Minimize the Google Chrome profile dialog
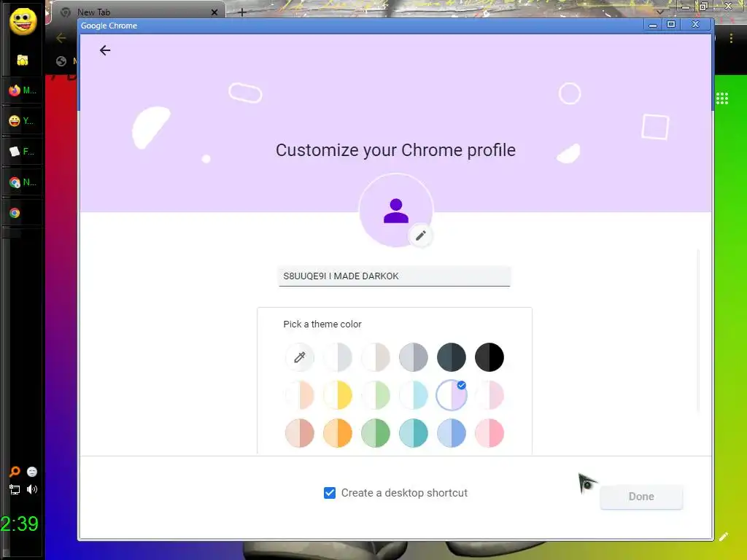Image resolution: width=747 pixels, height=560 pixels. click(x=653, y=25)
